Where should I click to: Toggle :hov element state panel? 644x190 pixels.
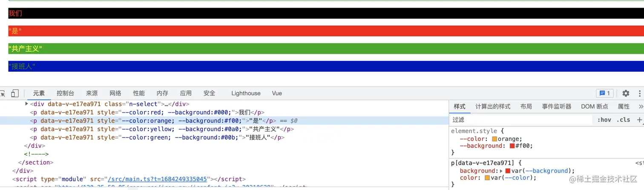[604, 120]
